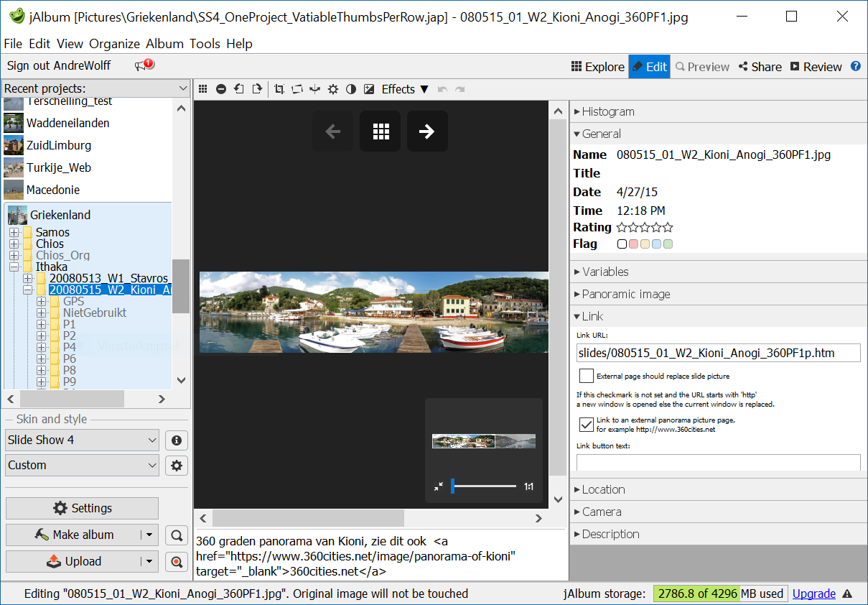Switch to the Explore view tab
Viewport: 868px width, 605px height.
(x=597, y=67)
